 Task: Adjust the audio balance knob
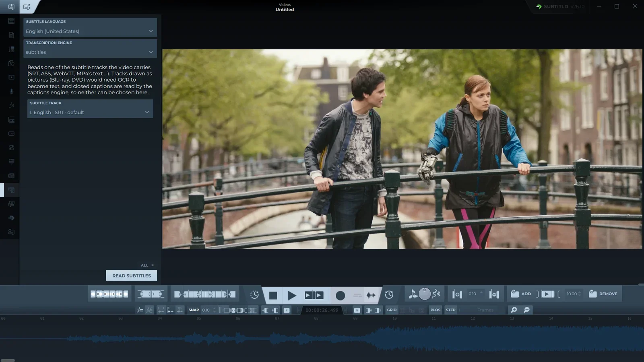point(425,294)
